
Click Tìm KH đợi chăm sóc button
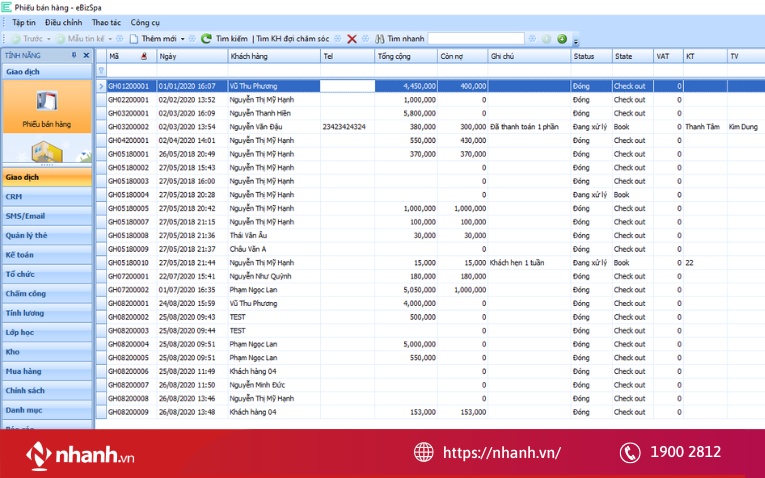coord(292,39)
